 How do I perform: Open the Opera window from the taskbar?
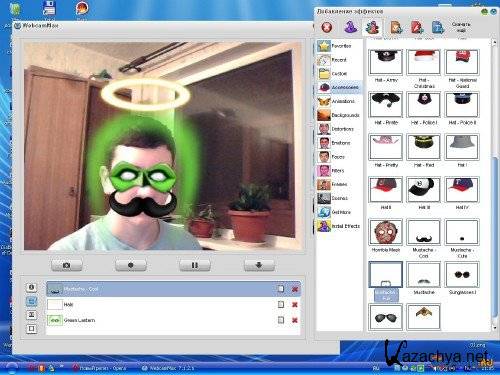pos(99,368)
